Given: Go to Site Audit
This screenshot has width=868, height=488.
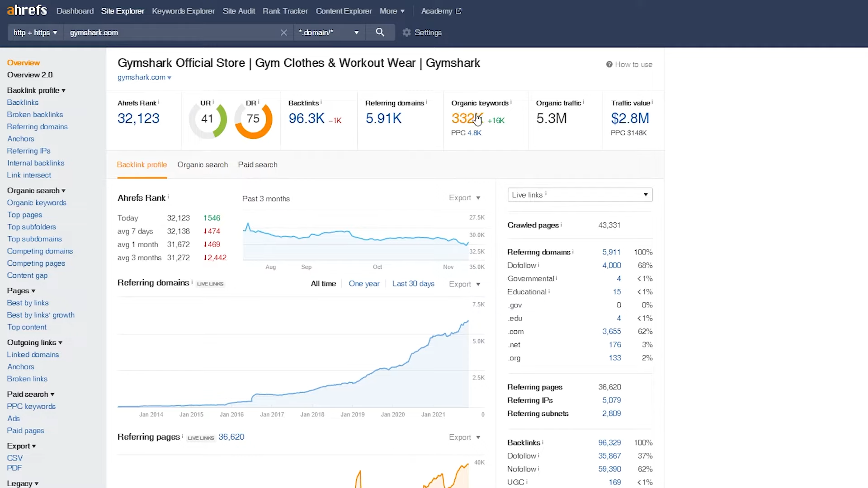Looking at the screenshot, I should pos(239,11).
